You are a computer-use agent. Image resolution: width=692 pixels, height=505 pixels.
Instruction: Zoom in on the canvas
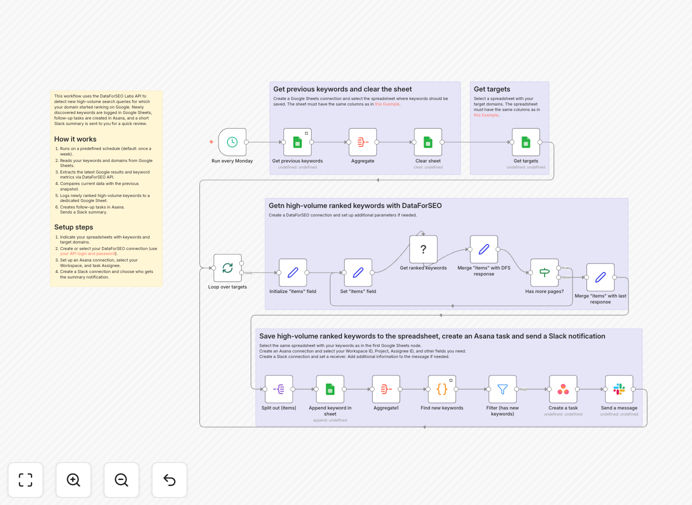[73, 480]
